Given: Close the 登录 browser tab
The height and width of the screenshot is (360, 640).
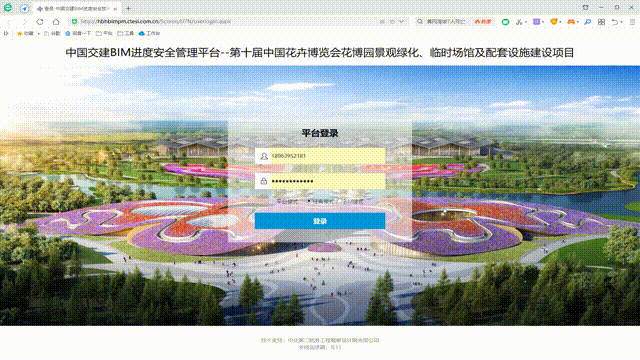Looking at the screenshot, I should coord(115,9).
